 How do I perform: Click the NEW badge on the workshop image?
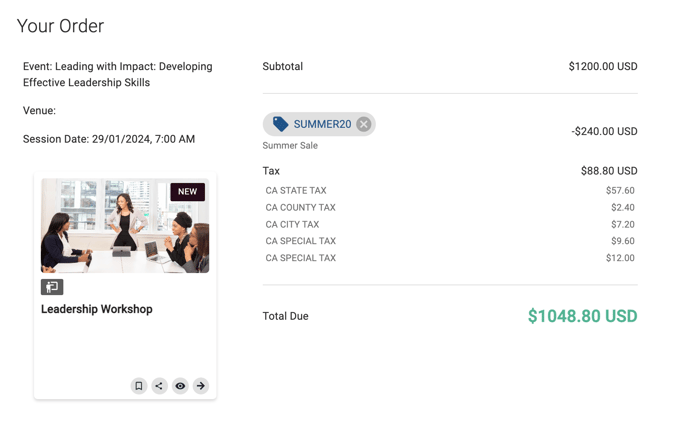[187, 191]
